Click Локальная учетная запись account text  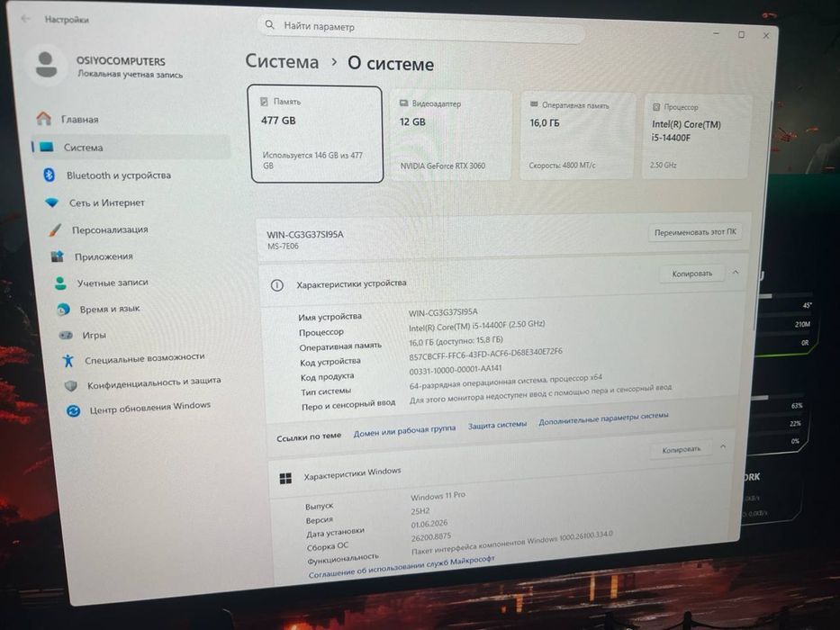point(131,74)
